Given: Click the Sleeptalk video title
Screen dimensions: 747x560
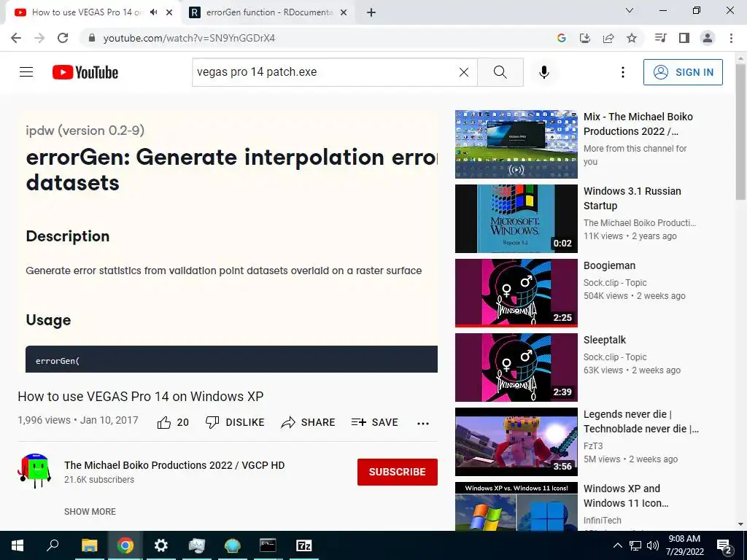Looking at the screenshot, I should pos(605,340).
